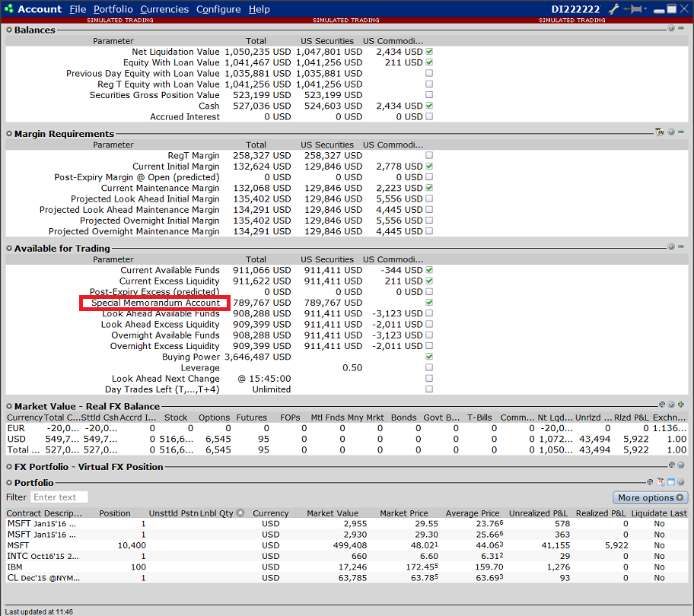Click green dash icon in Available for Trading header
This screenshot has width=694, height=616.
(x=681, y=246)
